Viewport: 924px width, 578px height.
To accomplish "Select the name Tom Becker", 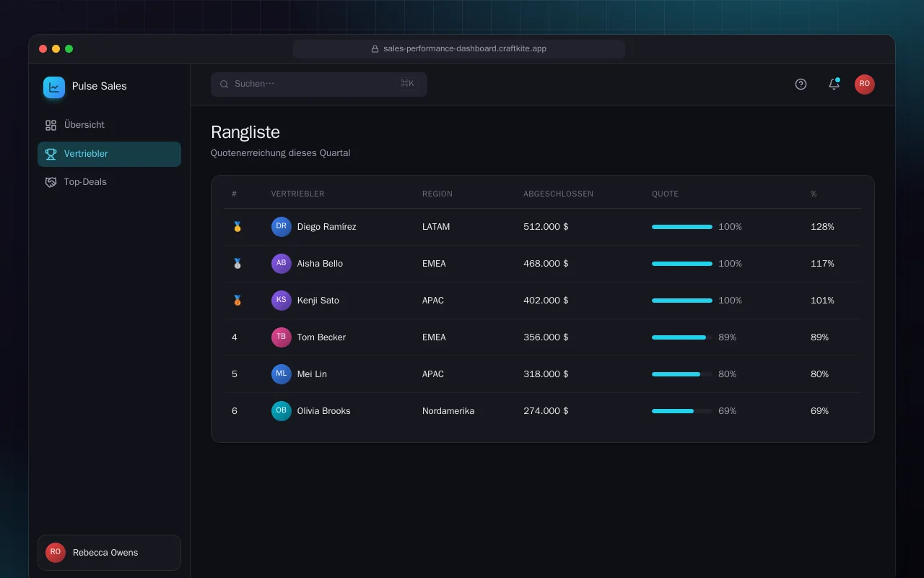I will 321,337.
